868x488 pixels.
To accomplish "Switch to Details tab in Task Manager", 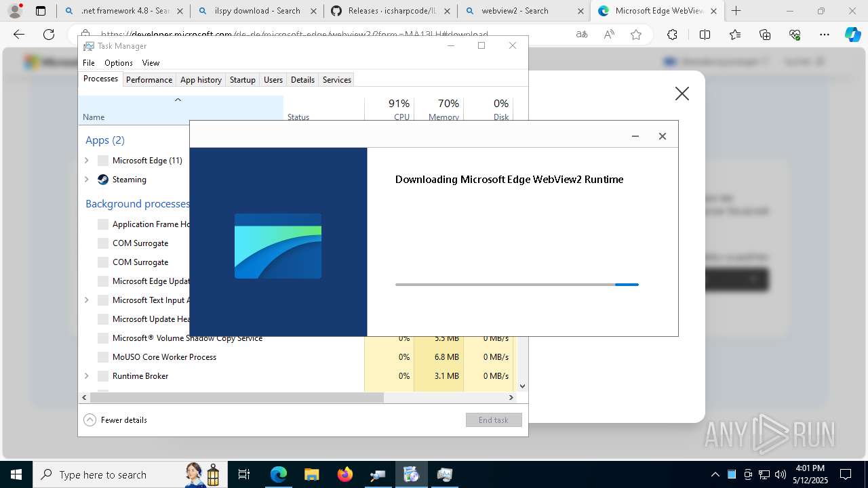I will 302,79.
